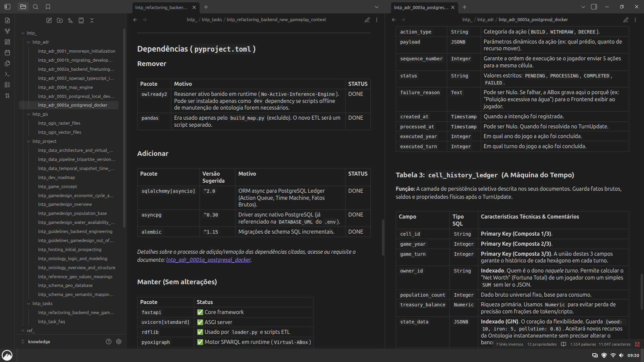Open daily note calendar icon in ribbon
This screenshot has height=362, width=644.
click(7, 53)
